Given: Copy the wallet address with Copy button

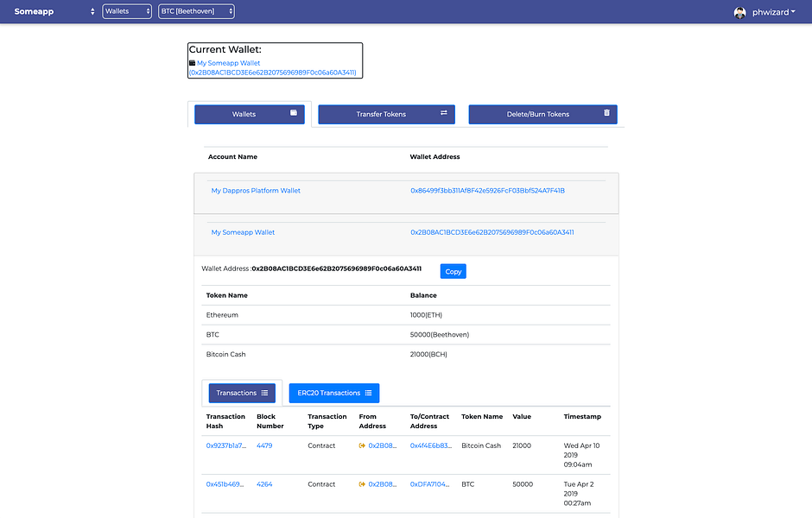Looking at the screenshot, I should tap(454, 271).
